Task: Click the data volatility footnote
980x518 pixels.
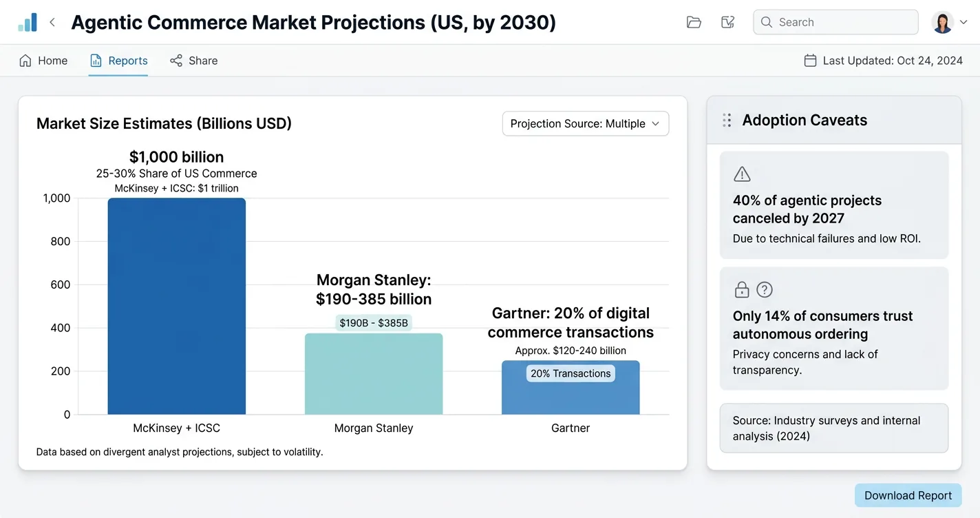Action: click(180, 452)
